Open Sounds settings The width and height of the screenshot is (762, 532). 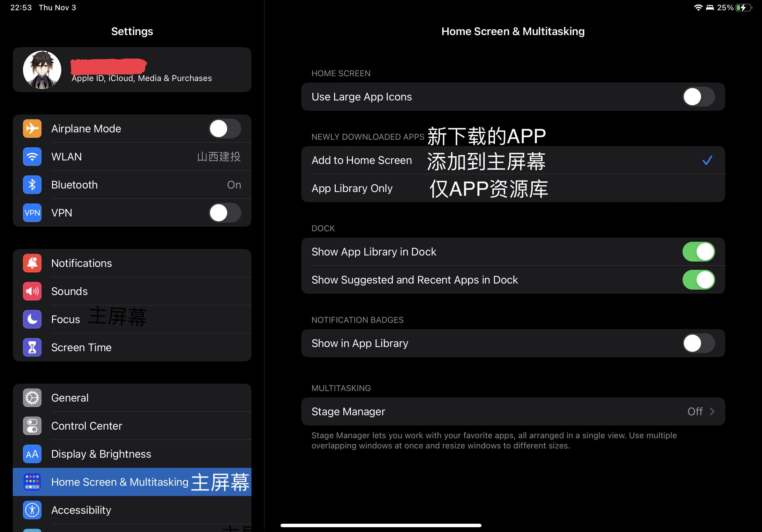click(x=132, y=291)
